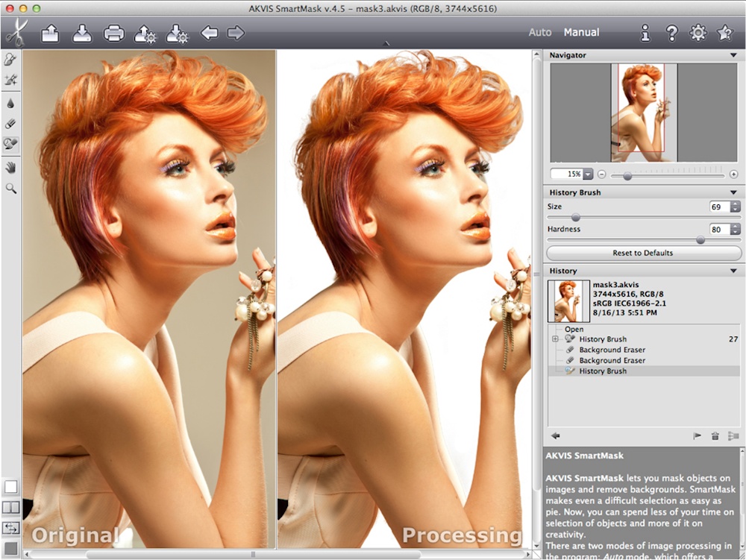Expand the grouped History Brush entry
The height and width of the screenshot is (560, 746).
click(x=555, y=339)
